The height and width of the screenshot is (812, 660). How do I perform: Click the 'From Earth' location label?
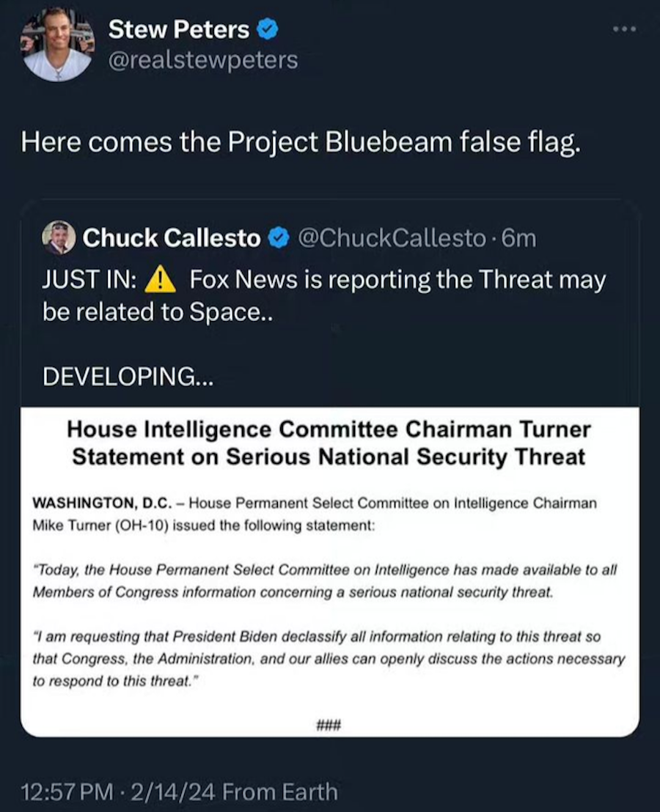click(x=279, y=791)
